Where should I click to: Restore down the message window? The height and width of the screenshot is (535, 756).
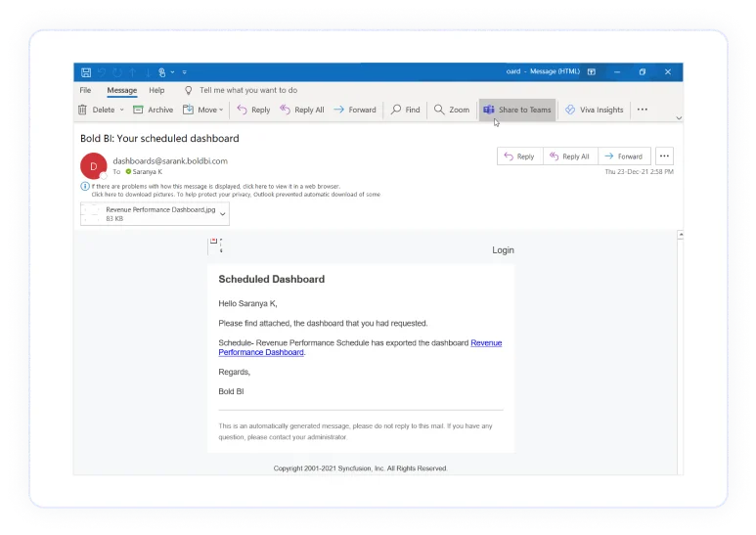click(x=643, y=71)
